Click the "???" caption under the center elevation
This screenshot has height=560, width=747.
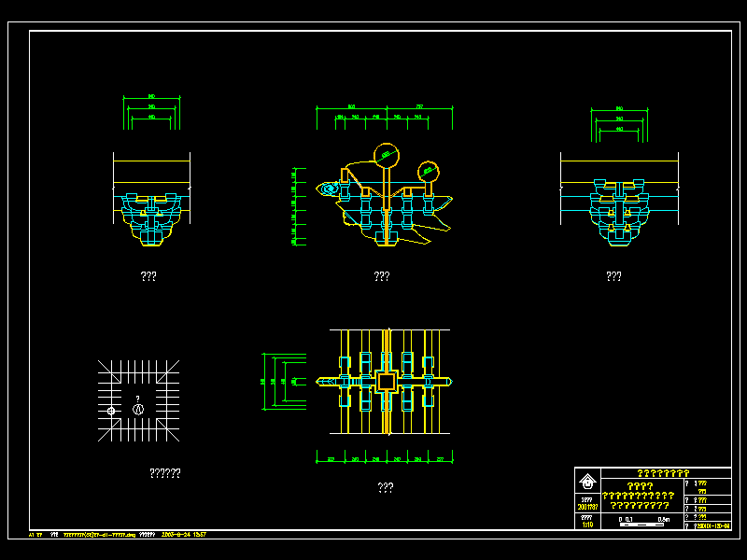(382, 276)
